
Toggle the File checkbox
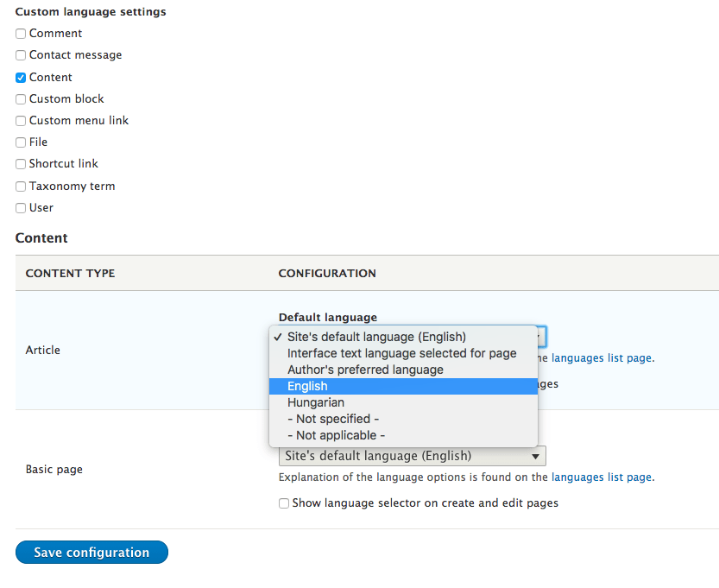(21, 142)
